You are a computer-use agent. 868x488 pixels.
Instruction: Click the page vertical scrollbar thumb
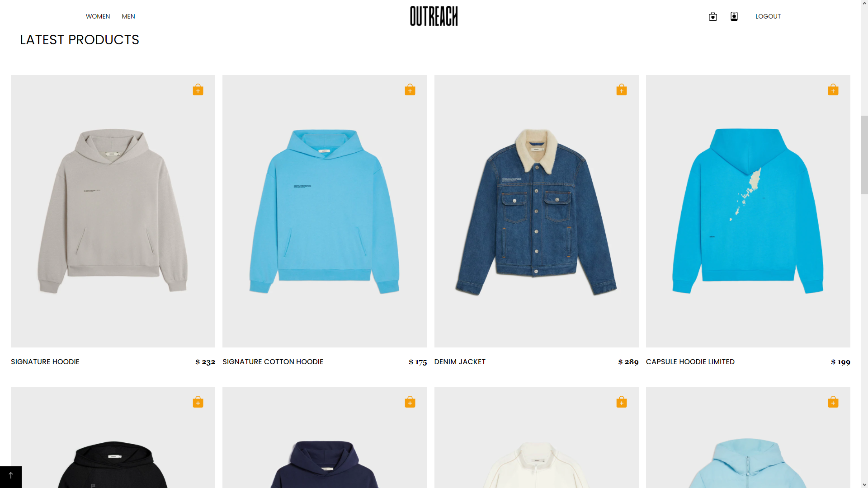(x=864, y=155)
